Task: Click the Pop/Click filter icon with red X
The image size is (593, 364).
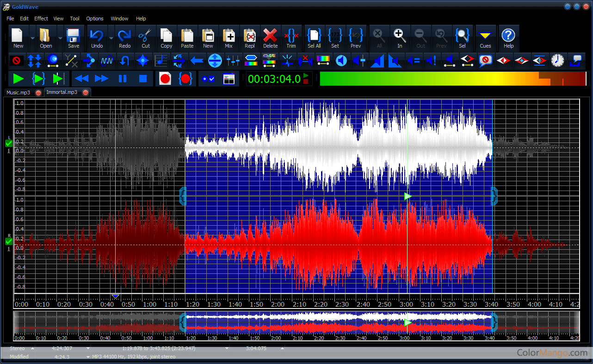Action: point(305,61)
